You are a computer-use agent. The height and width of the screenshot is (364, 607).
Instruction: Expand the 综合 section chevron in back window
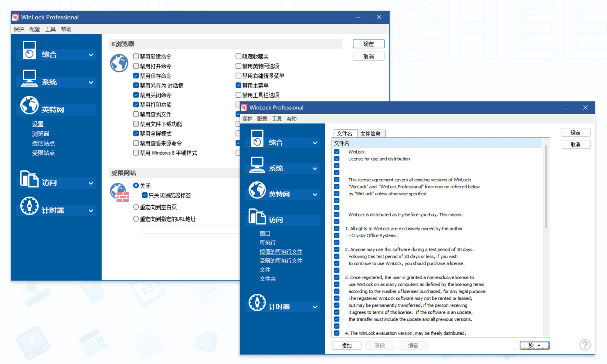91,55
